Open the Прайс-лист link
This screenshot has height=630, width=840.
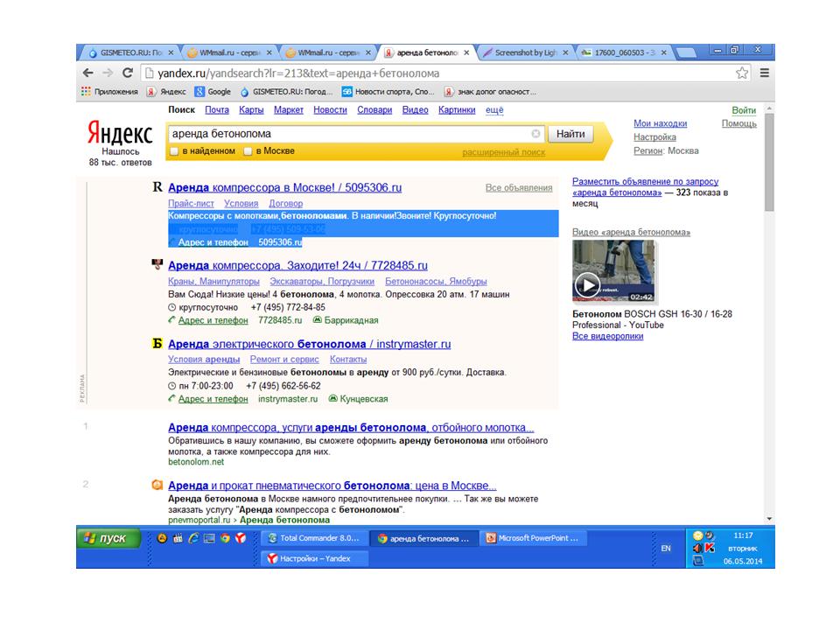tap(191, 204)
